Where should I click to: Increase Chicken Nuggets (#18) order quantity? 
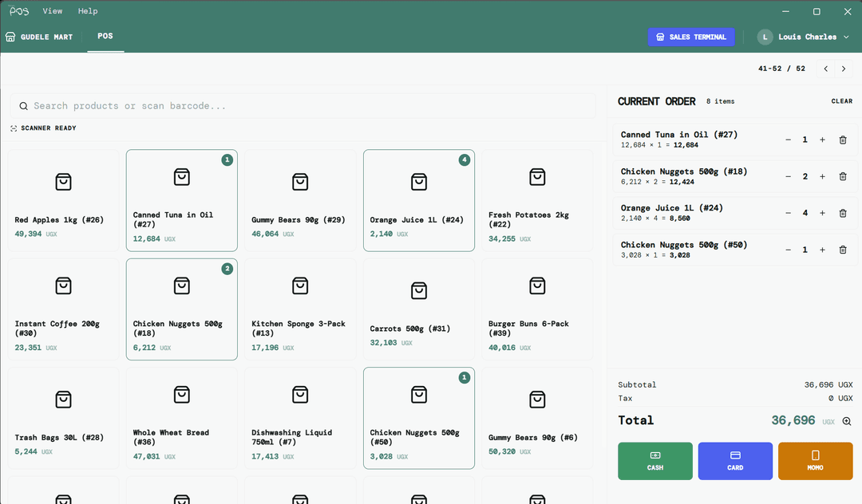[822, 177]
